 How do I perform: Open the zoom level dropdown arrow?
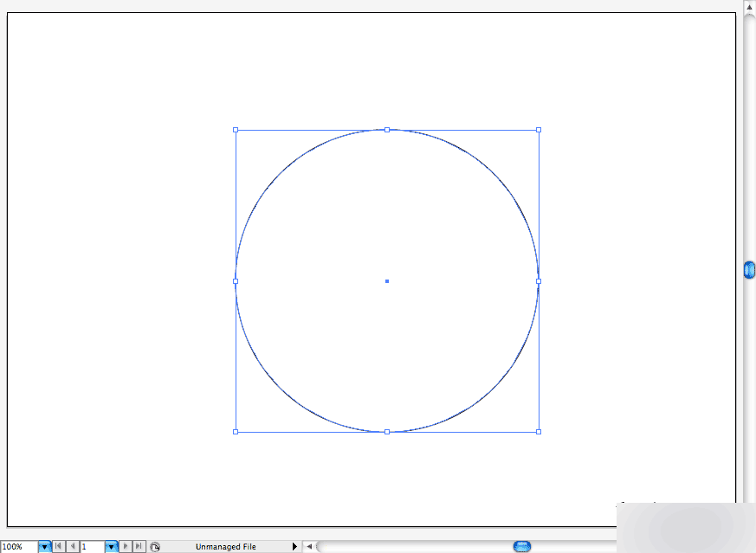[44, 547]
